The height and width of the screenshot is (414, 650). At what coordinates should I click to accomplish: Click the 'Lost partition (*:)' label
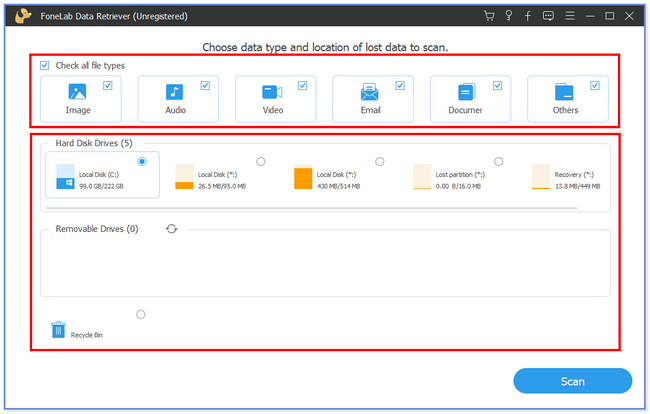click(460, 174)
